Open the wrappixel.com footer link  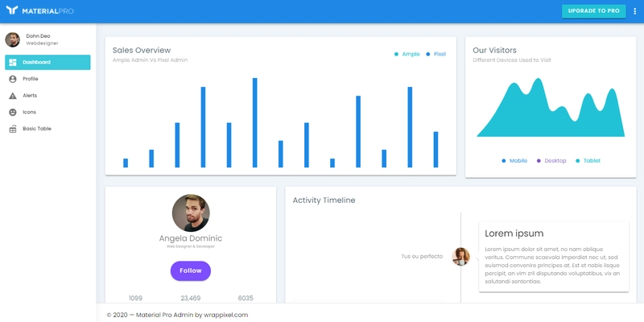[227, 315]
